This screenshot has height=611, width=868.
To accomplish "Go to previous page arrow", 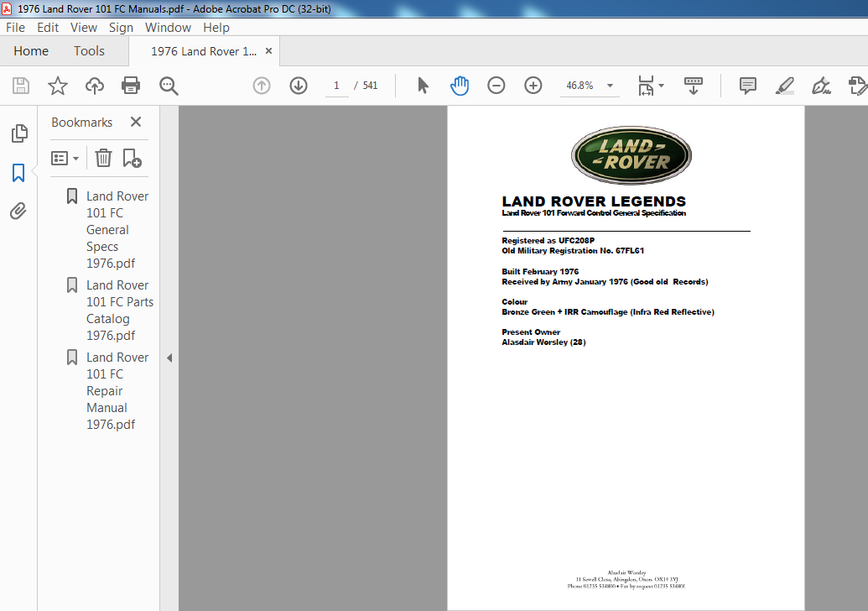I will 262,86.
